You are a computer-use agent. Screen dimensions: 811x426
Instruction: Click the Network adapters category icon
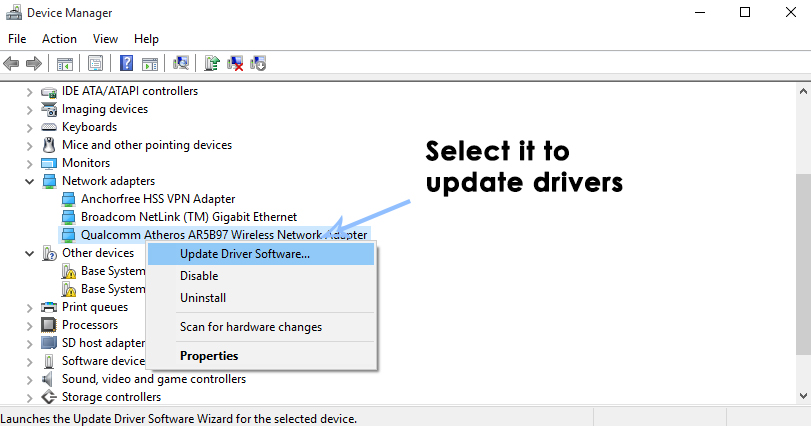click(x=49, y=181)
